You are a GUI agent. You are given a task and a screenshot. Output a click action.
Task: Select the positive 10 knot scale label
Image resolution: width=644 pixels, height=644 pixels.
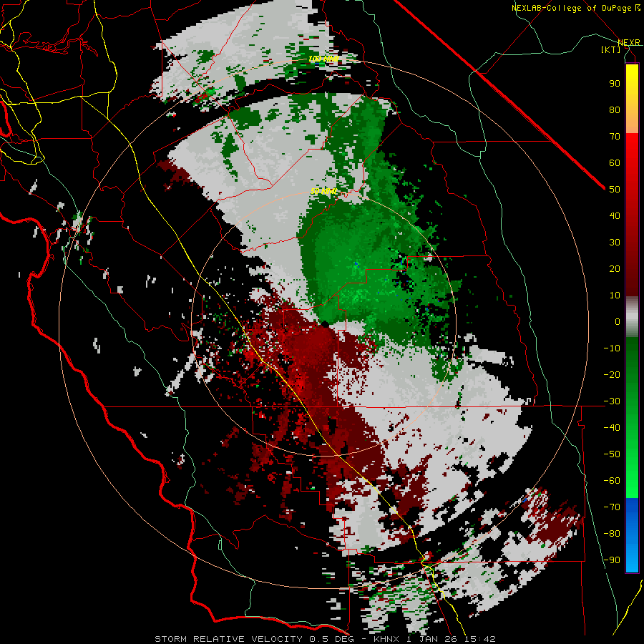coord(615,296)
